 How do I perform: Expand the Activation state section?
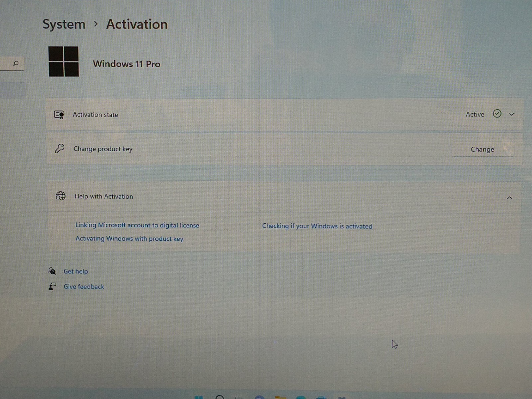pos(512,114)
